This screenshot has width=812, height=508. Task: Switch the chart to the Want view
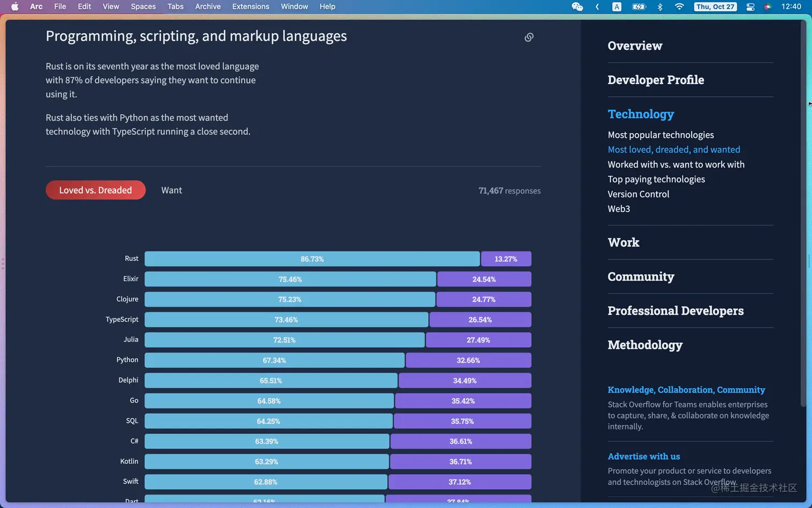tap(171, 190)
